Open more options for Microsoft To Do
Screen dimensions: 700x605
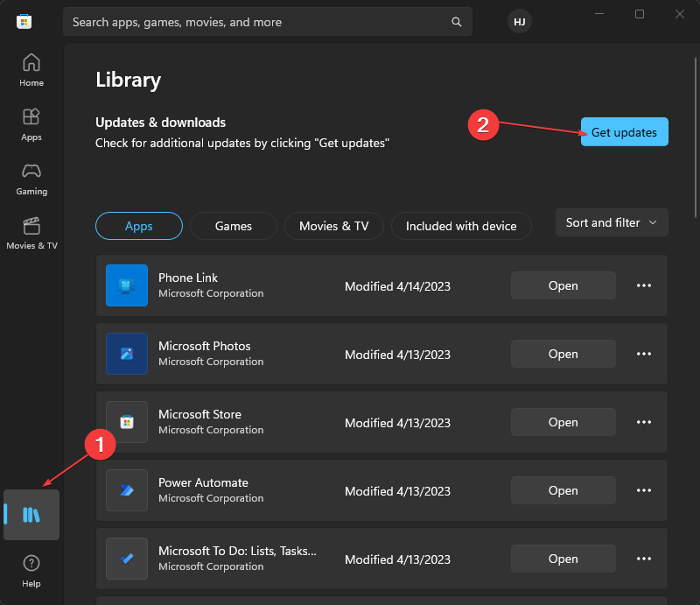coord(644,559)
